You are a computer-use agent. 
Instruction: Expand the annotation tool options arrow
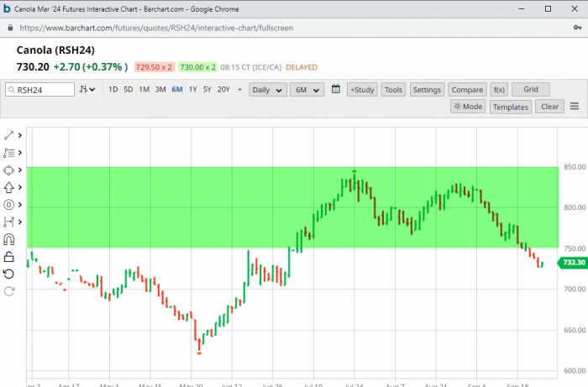pyautogui.click(x=20, y=204)
